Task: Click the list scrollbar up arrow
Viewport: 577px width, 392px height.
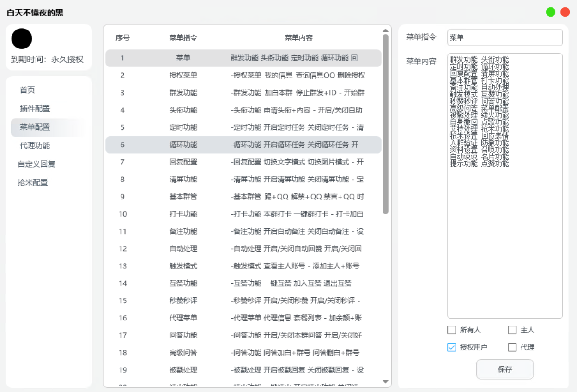Action: point(385,30)
